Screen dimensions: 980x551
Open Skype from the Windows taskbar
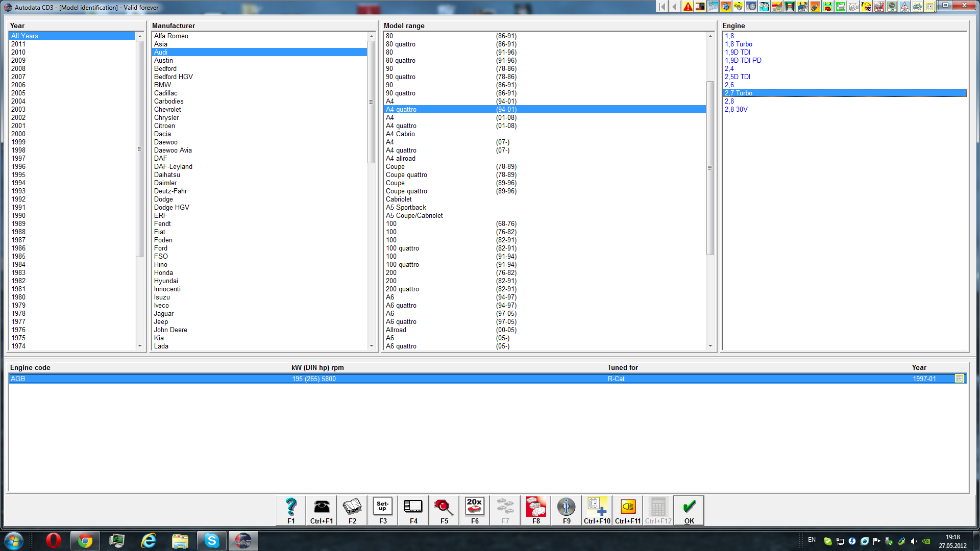[211, 540]
